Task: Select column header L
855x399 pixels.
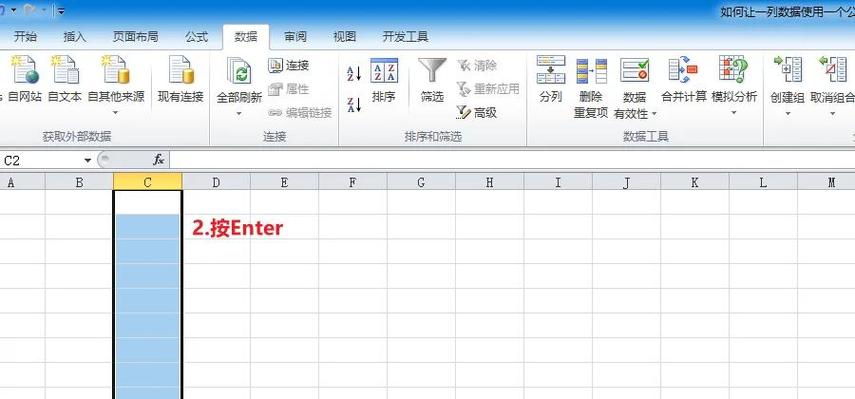Action: click(763, 182)
